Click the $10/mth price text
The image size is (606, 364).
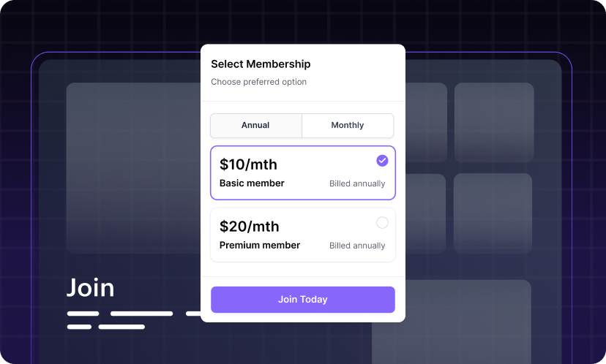248,164
